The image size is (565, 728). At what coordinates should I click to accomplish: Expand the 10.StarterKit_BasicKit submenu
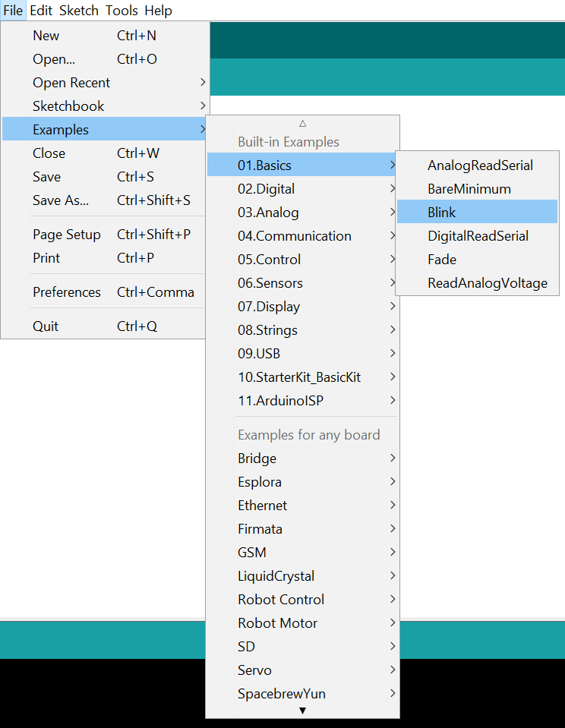pyautogui.click(x=302, y=377)
